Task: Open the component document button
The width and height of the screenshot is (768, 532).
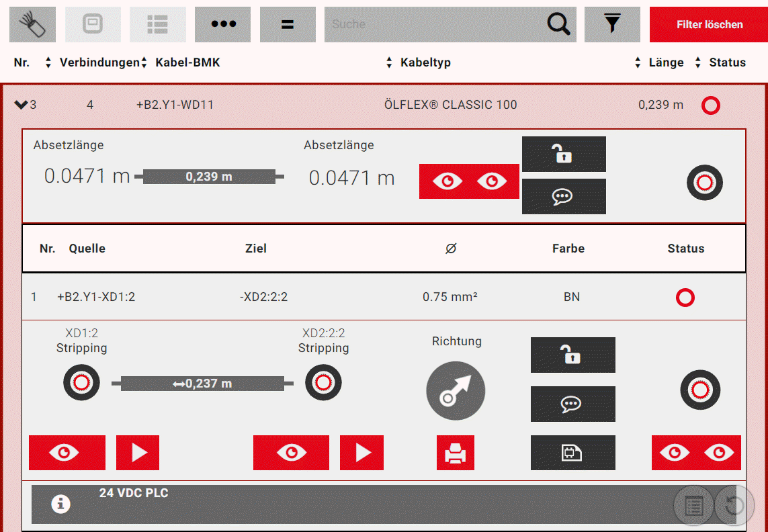Action: click(x=573, y=453)
